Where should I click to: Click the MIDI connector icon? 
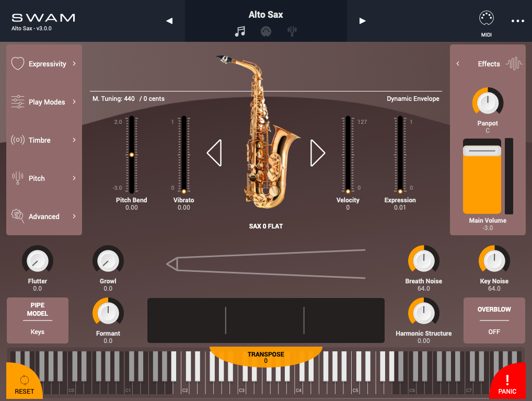[487, 19]
